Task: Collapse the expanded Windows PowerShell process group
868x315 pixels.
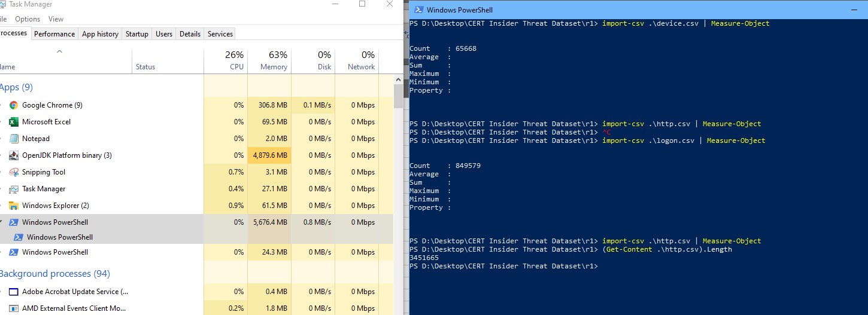Action: pos(2,222)
